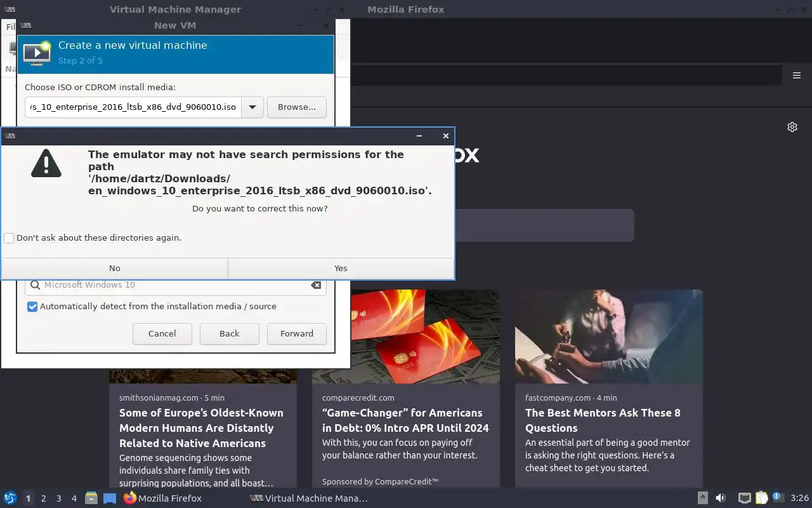Cancel the New VM wizard
The image size is (812, 508).
(162, 334)
